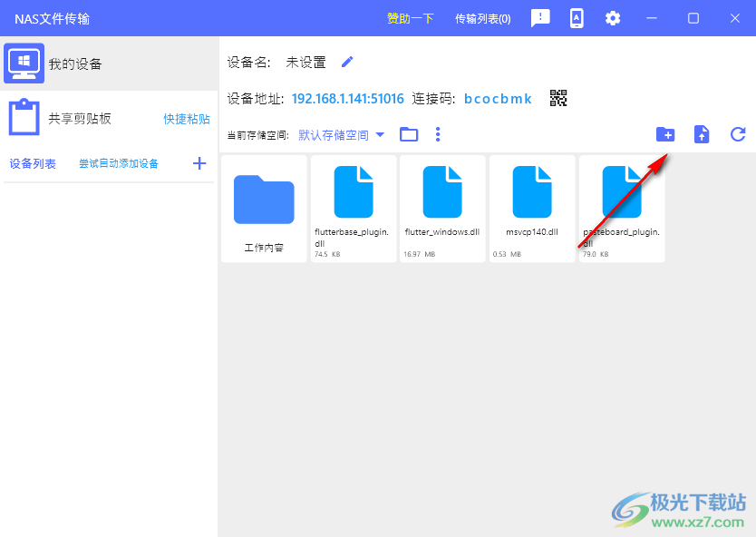Click the new folder icon
Viewport: 756px width, 537px height.
665,134
